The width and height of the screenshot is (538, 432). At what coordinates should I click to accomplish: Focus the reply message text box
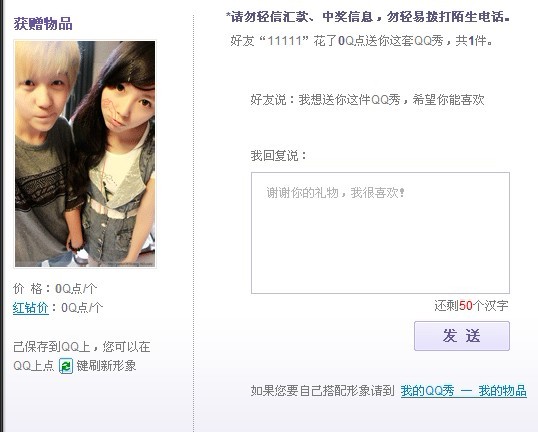pos(380,233)
